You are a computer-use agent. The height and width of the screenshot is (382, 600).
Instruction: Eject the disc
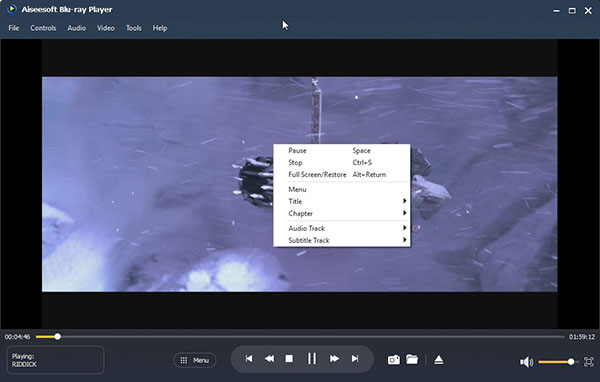tap(439, 360)
